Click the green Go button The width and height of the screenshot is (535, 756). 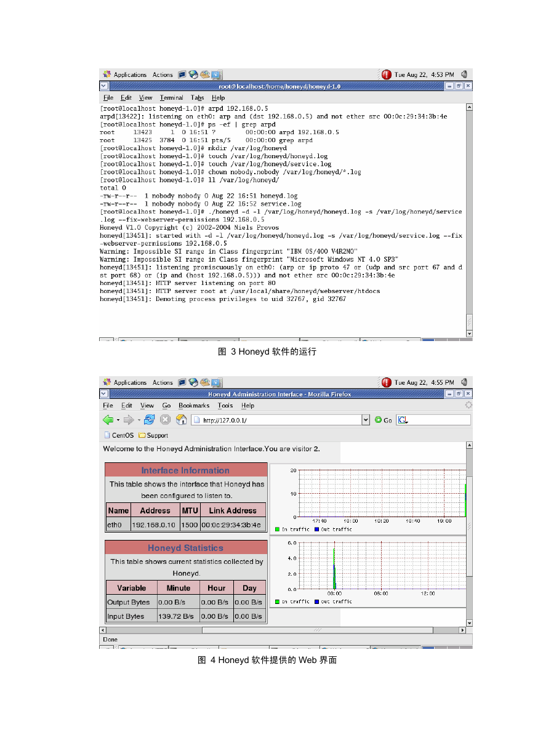(383, 420)
